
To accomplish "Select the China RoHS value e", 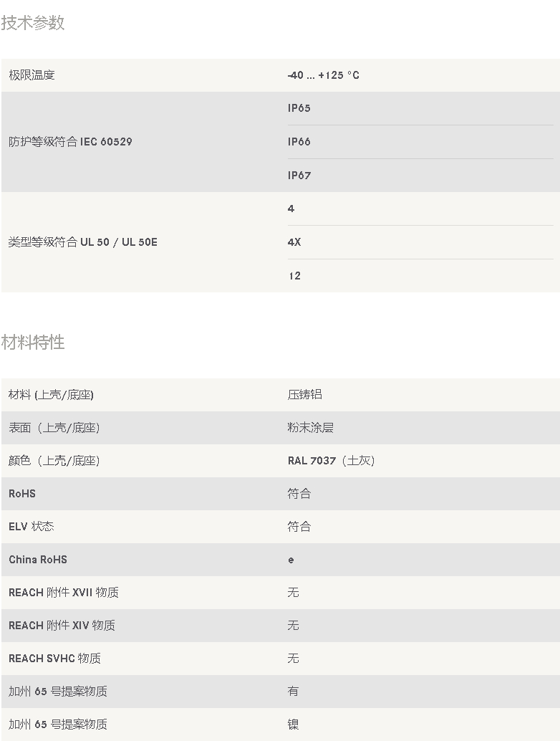I will pos(291,560).
